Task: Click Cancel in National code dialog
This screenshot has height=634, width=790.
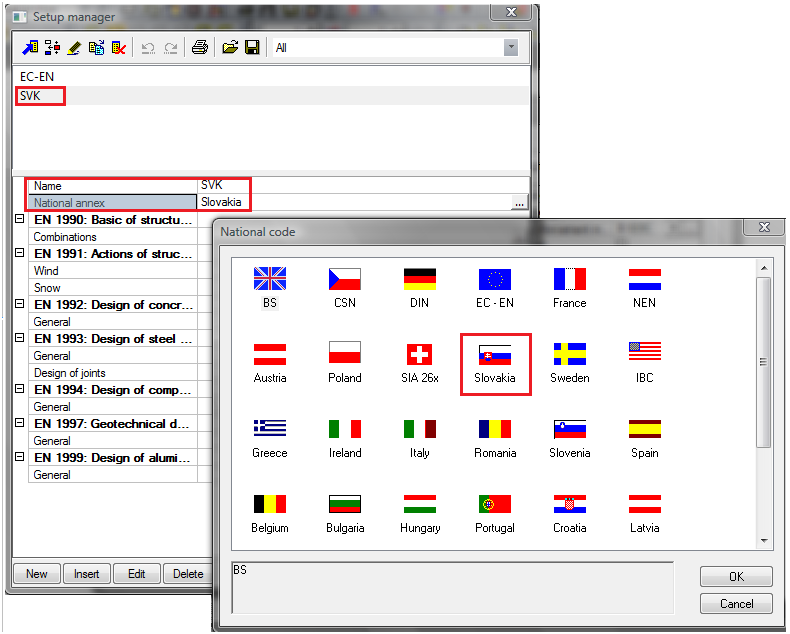Action: [x=736, y=604]
